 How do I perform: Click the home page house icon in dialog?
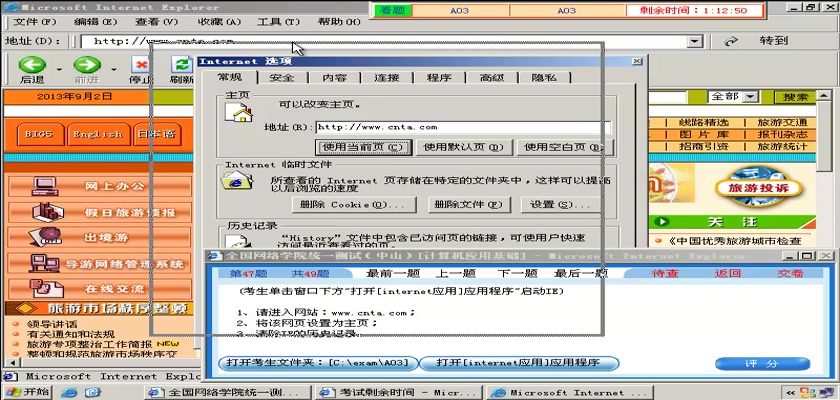239,112
